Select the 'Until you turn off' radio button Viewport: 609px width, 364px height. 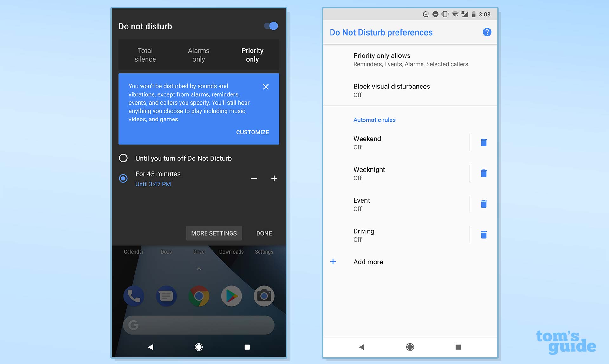(123, 158)
